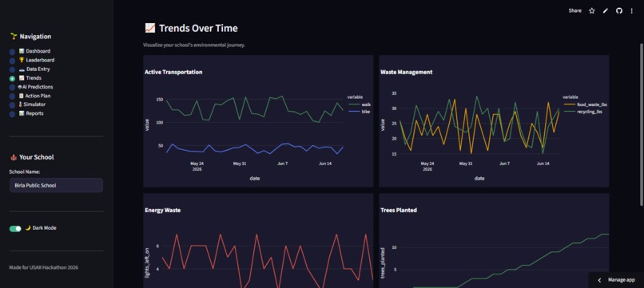This screenshot has width=644, height=288.
Task: Expand the Manage app chevron arrow
Action: click(x=599, y=280)
